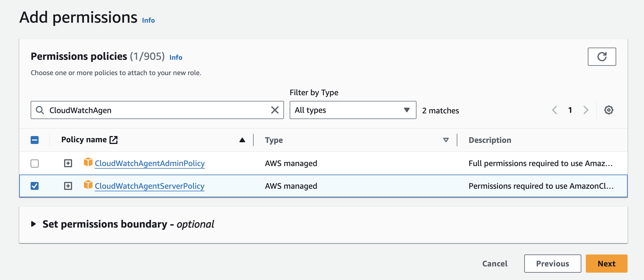Sort by the Type column arrow

pos(446,140)
